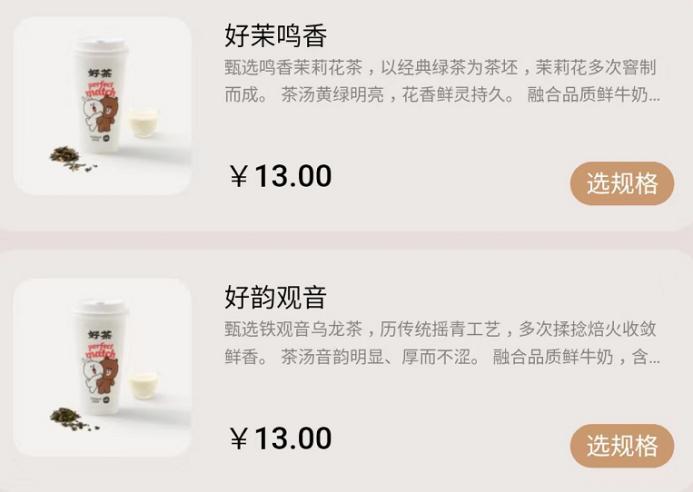Click the milk glass in 好茉鸣香 image

click(x=143, y=123)
